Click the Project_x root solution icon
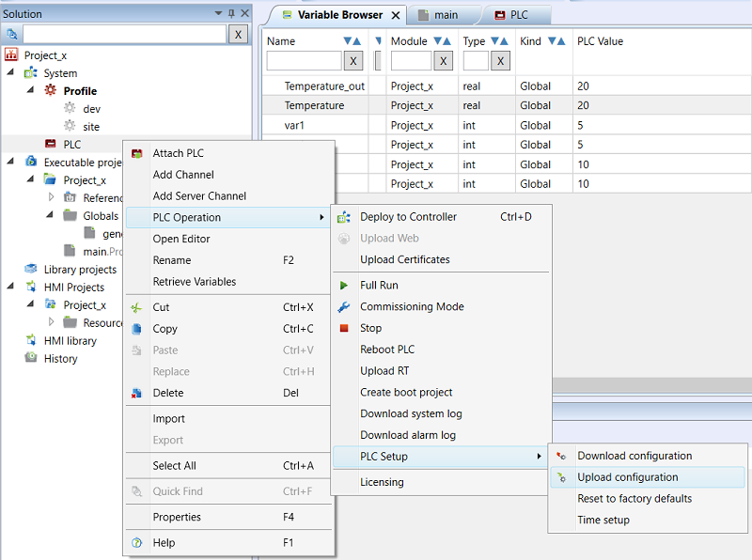Viewport: 752px width, 560px height. coord(11,54)
